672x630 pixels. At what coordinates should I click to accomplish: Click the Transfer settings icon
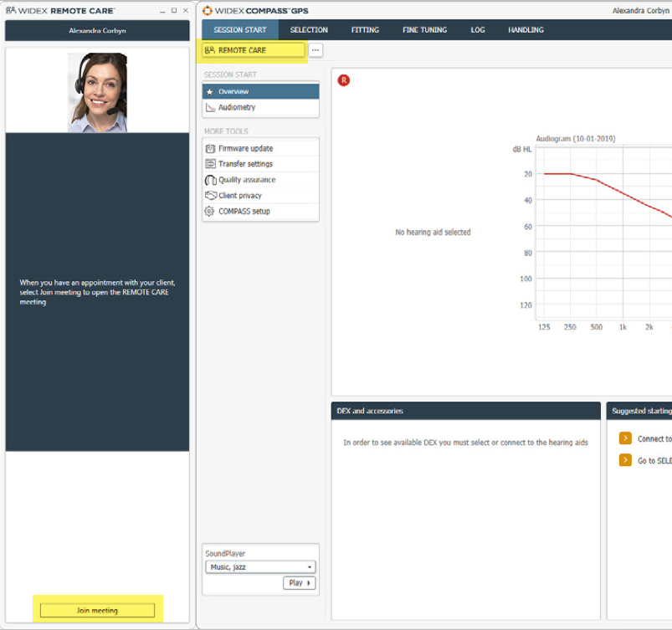click(210, 164)
